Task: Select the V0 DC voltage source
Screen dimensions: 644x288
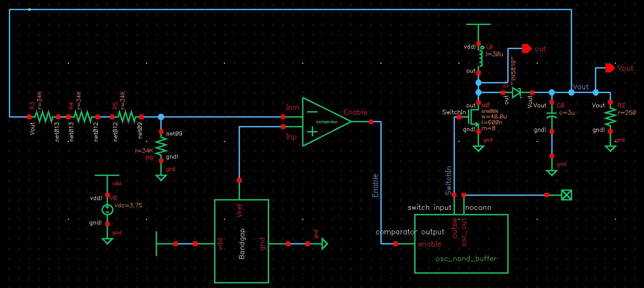Action: (107, 209)
